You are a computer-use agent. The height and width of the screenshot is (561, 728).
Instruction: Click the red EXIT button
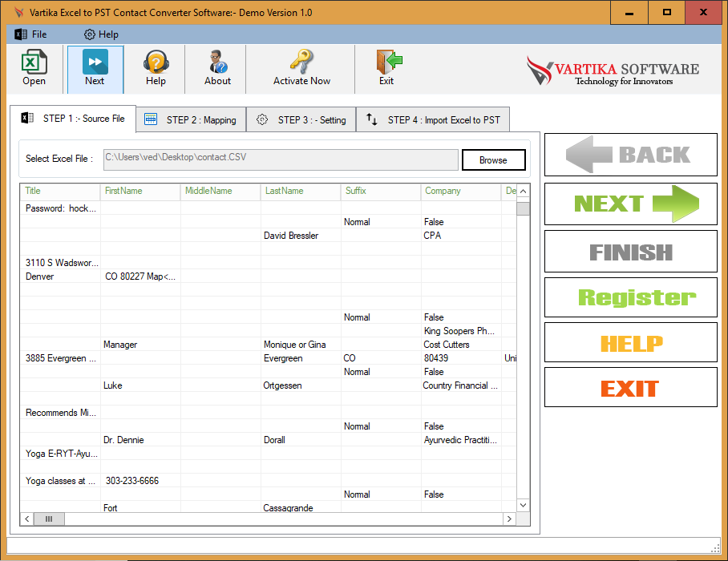point(630,387)
